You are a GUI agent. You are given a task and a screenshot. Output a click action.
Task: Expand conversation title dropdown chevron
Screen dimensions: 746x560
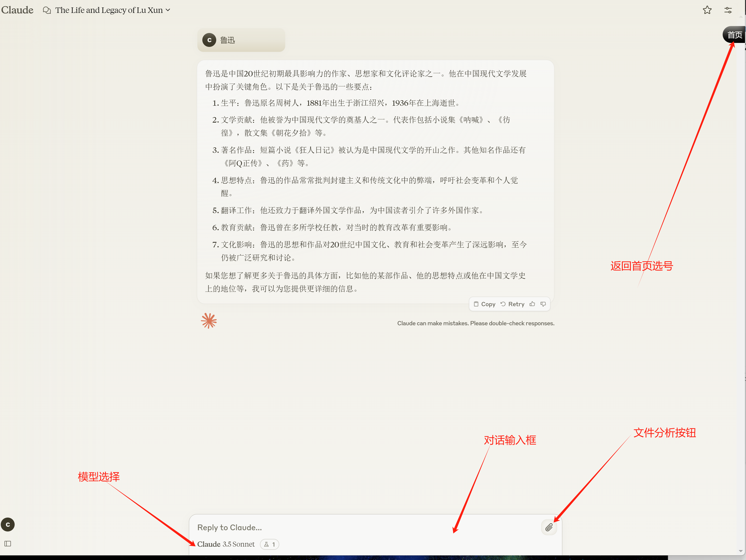click(168, 10)
